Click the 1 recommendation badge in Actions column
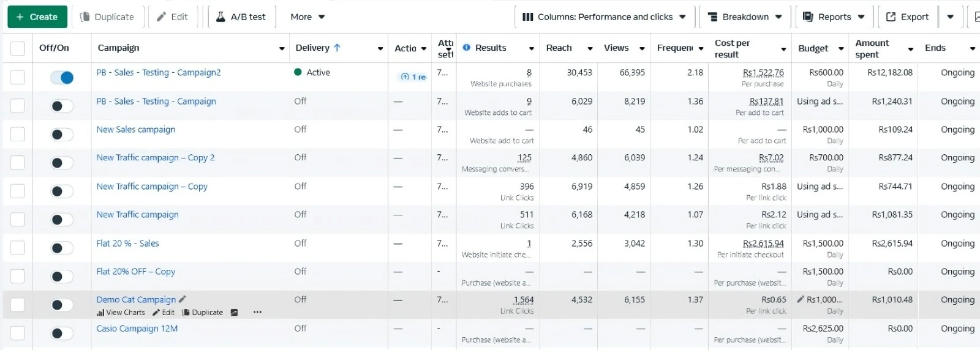Screen dimensions: 980x350 (x=413, y=77)
